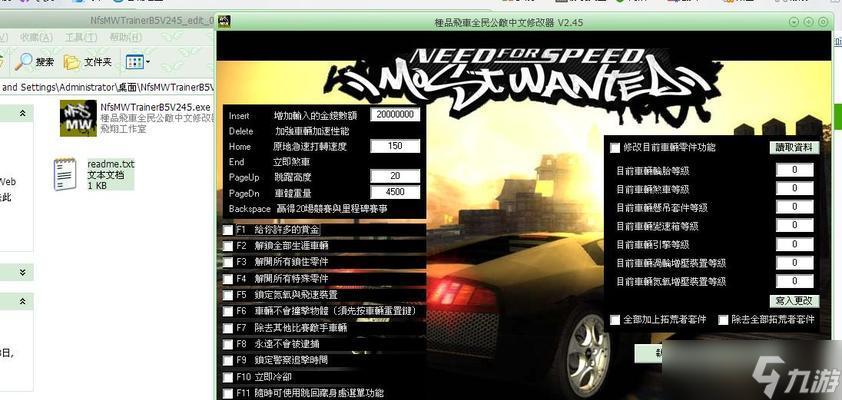The height and width of the screenshot is (400, 842).
Task: Check the F8 never get arrested option
Action: point(228,344)
